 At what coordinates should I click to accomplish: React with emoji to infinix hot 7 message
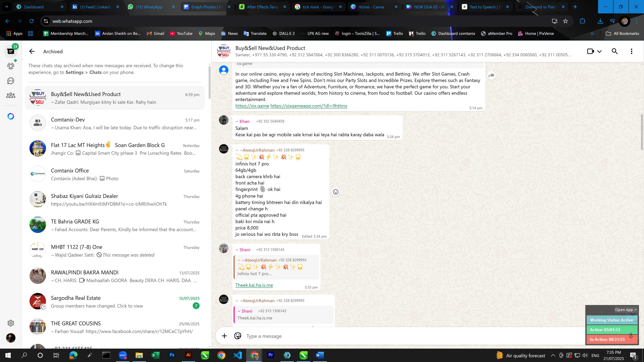[x=336, y=192]
